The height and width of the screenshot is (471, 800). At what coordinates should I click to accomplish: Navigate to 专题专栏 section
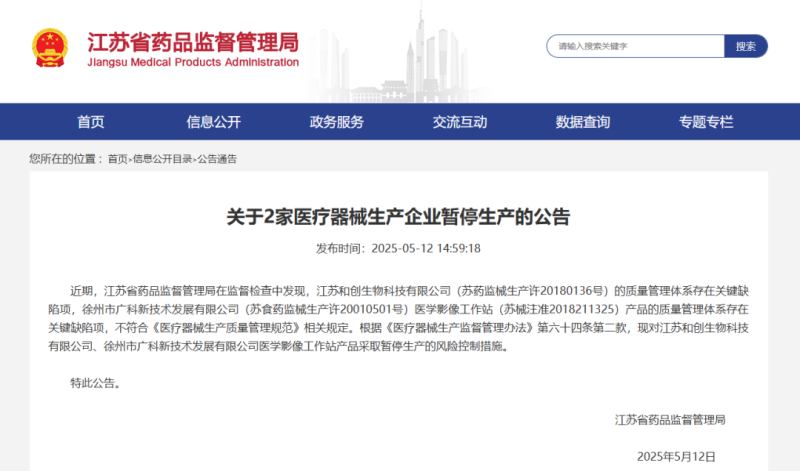click(x=706, y=122)
